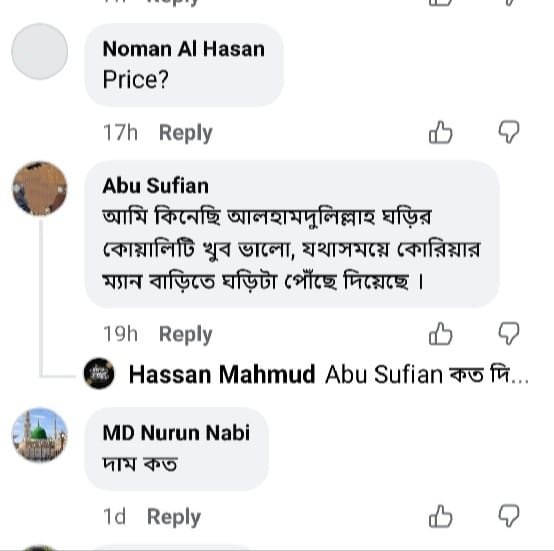554x551 pixels.
Task: Like Noman Al Hasan's comment
Action: [440, 132]
